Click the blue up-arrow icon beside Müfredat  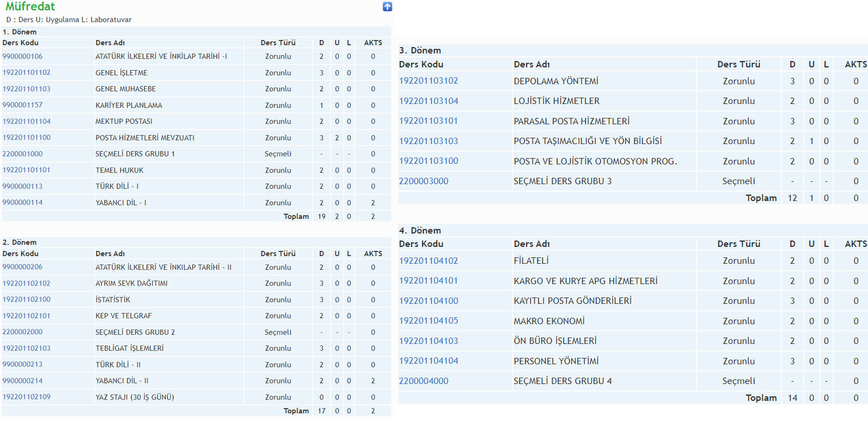[x=387, y=6]
